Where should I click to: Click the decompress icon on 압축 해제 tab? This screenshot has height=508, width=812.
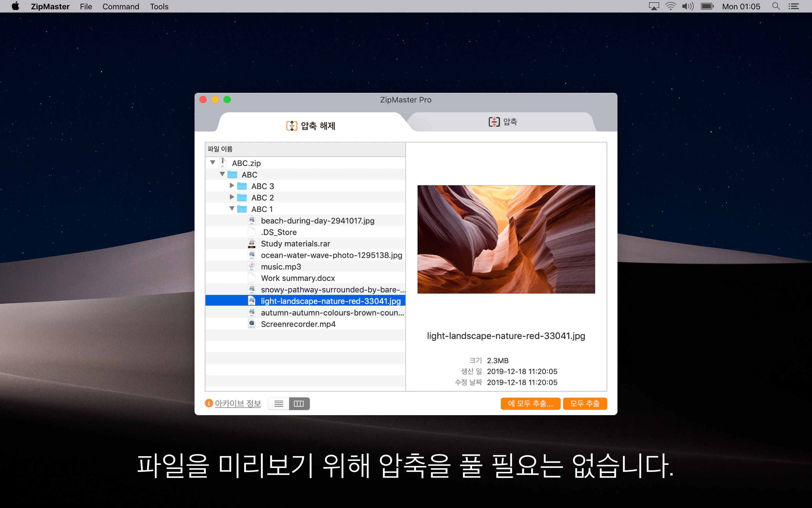(x=292, y=126)
